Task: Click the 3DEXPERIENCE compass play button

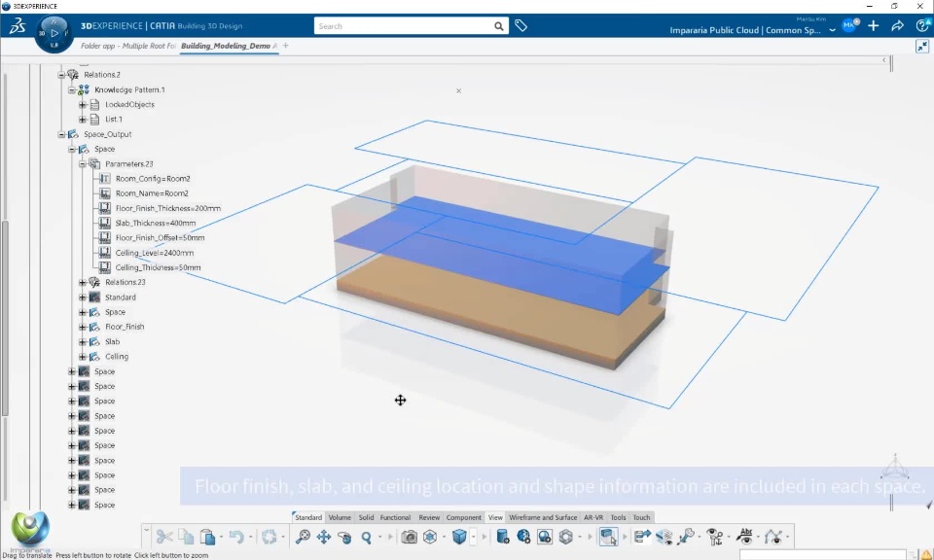Action: coord(54,33)
